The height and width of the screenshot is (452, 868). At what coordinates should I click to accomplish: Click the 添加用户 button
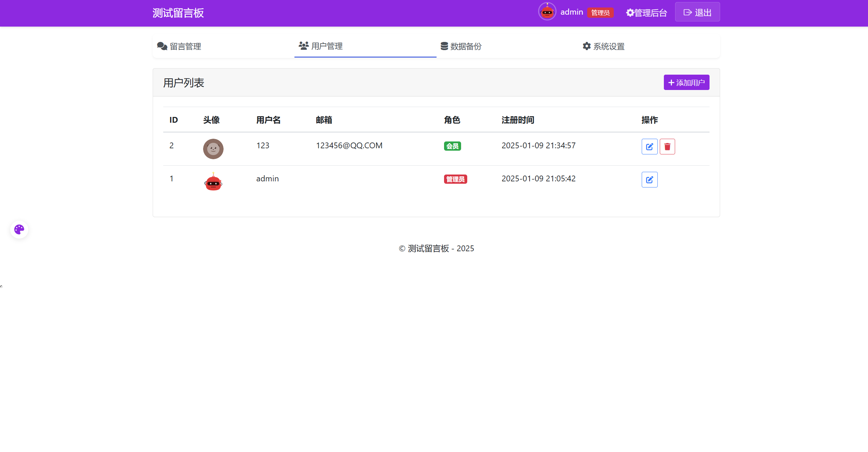686,82
